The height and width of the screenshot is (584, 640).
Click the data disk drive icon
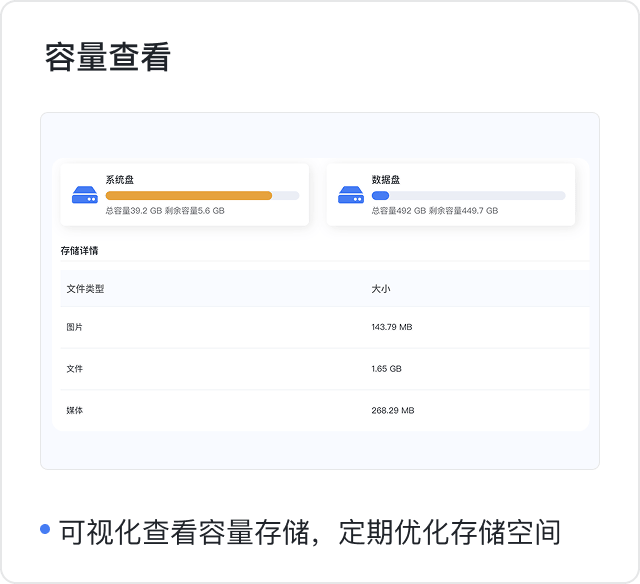click(350, 195)
